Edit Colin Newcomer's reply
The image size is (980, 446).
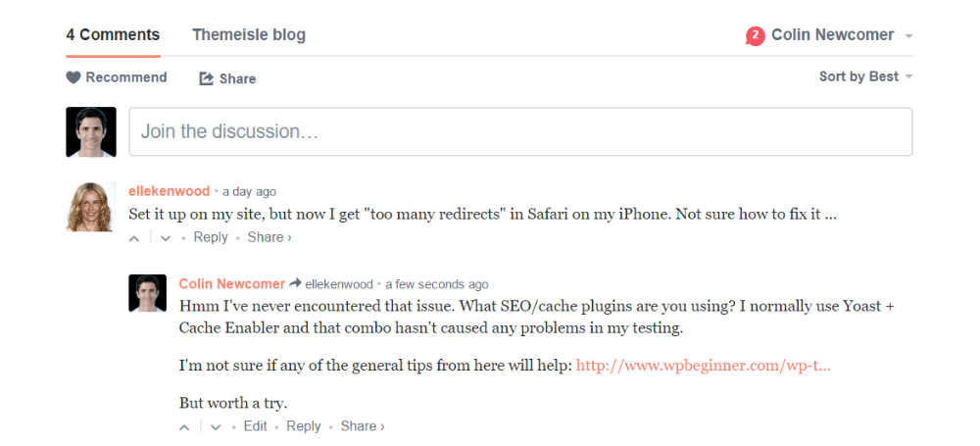(x=256, y=426)
